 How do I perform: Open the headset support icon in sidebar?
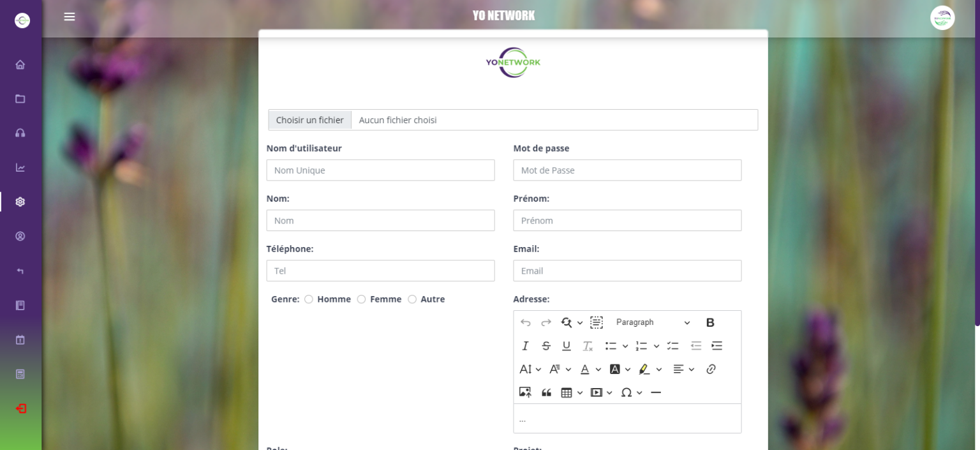[x=20, y=133]
